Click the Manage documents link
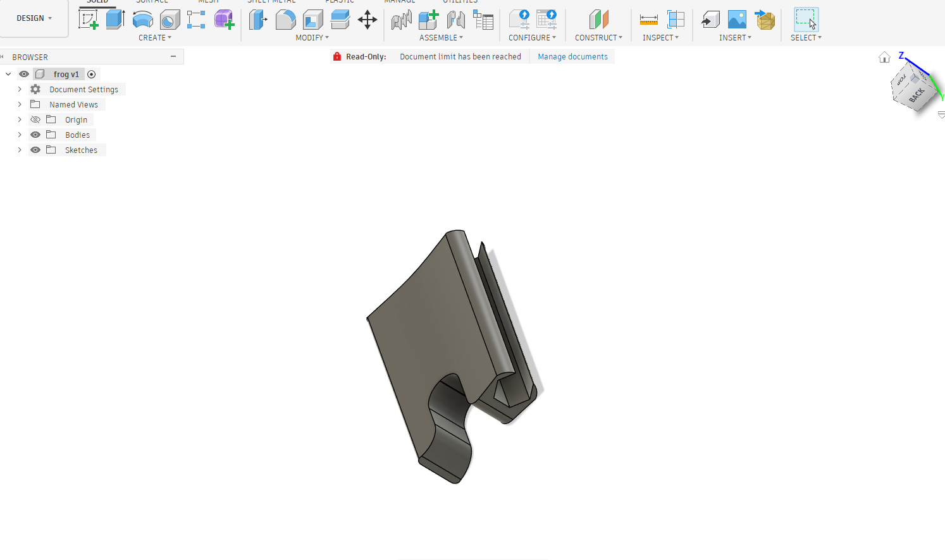 coord(572,57)
